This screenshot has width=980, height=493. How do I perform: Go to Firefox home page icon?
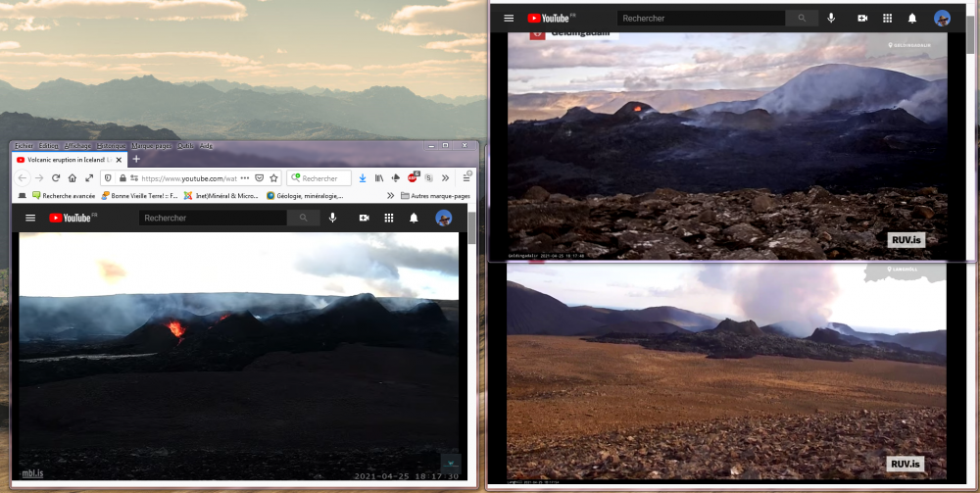[73, 178]
